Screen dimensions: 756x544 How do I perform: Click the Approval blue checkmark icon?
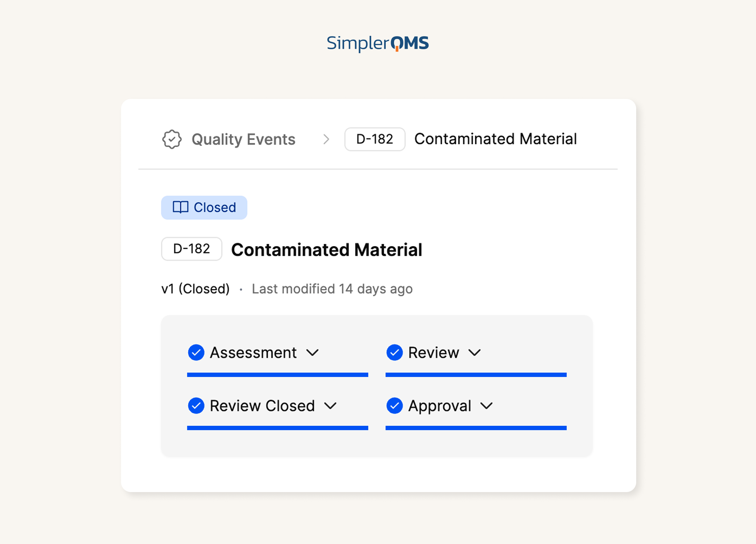click(395, 406)
